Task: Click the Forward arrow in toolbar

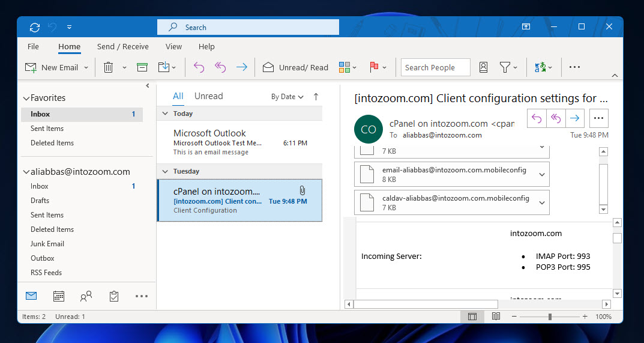Action: (x=242, y=67)
